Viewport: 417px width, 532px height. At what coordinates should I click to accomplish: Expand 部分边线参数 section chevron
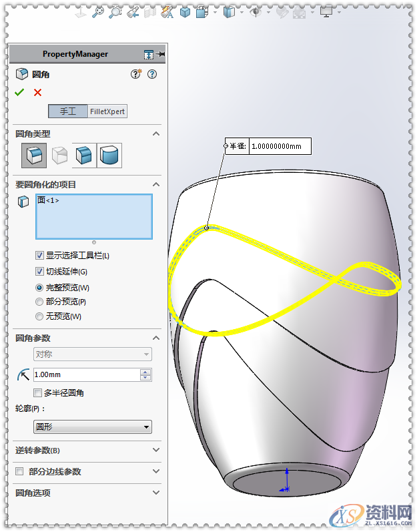(x=156, y=472)
